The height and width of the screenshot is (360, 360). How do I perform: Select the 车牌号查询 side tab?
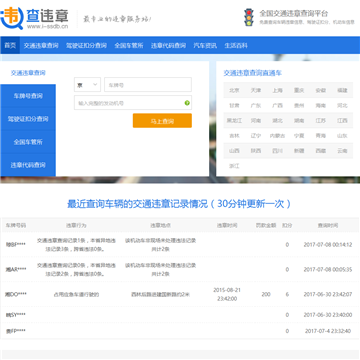[x=28, y=96]
